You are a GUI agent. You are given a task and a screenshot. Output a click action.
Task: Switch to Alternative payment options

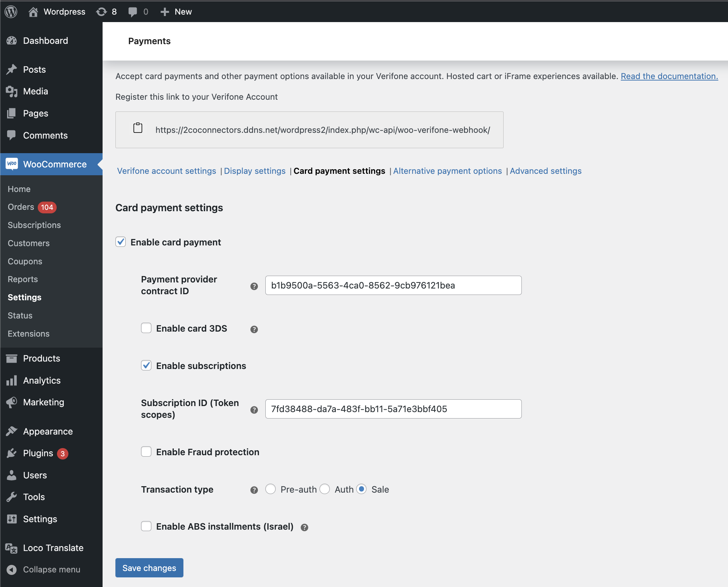[x=447, y=171]
